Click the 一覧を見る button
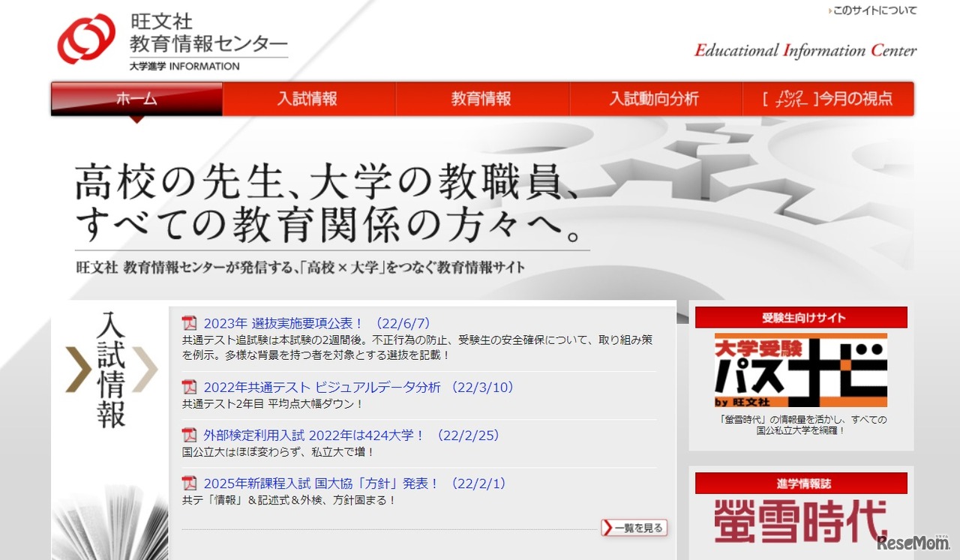 coord(634,527)
